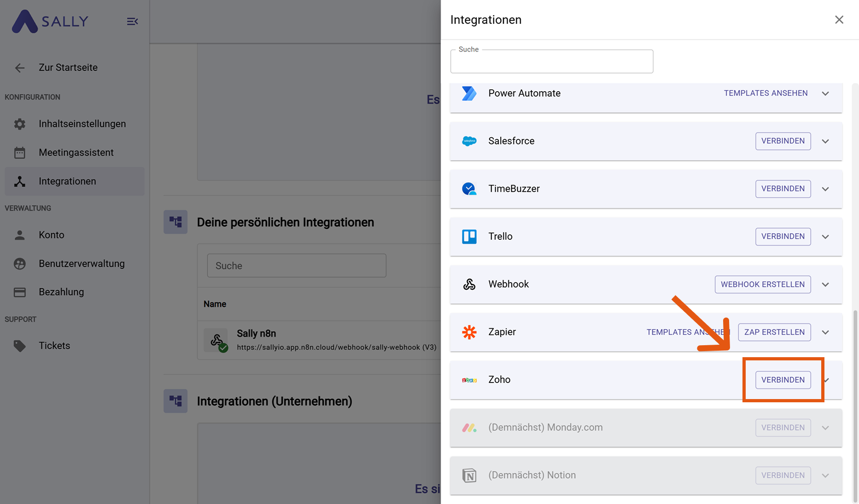Select the Sally n8n integration row
Viewport: 859px width, 504px height.
pyautogui.click(x=320, y=340)
